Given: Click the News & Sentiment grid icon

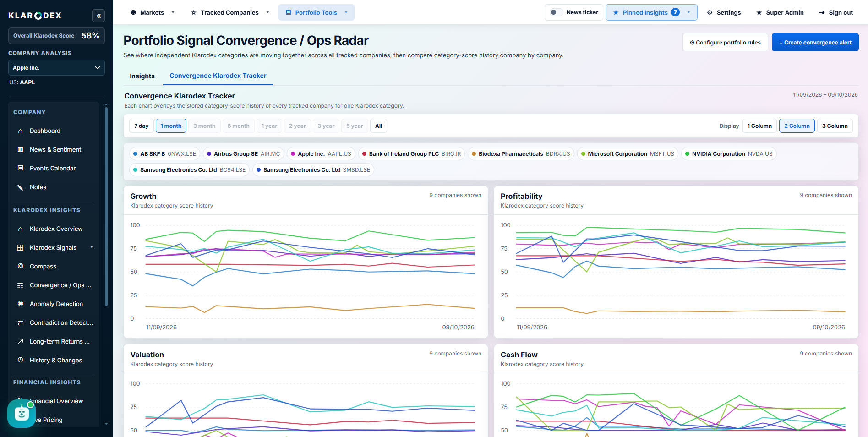Looking at the screenshot, I should [x=20, y=149].
